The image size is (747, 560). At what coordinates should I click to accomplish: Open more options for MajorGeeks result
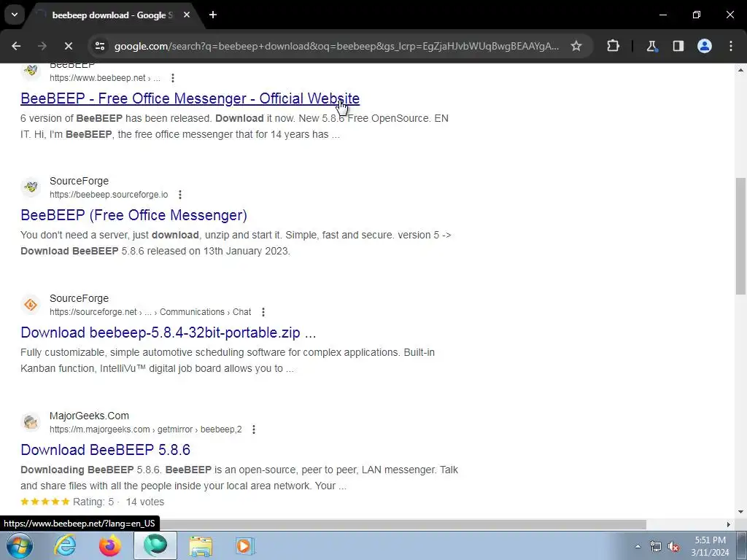coord(254,429)
